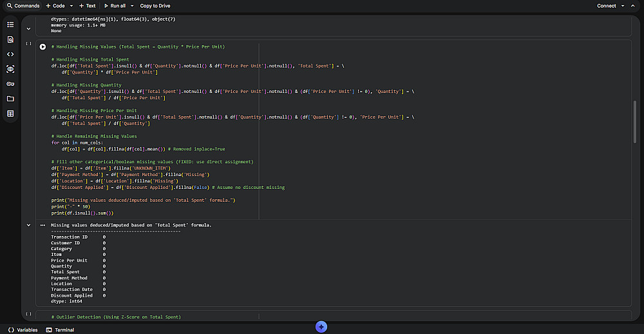The image size is (644, 334).
Task: Click the Connect runtime button
Action: [606, 6]
